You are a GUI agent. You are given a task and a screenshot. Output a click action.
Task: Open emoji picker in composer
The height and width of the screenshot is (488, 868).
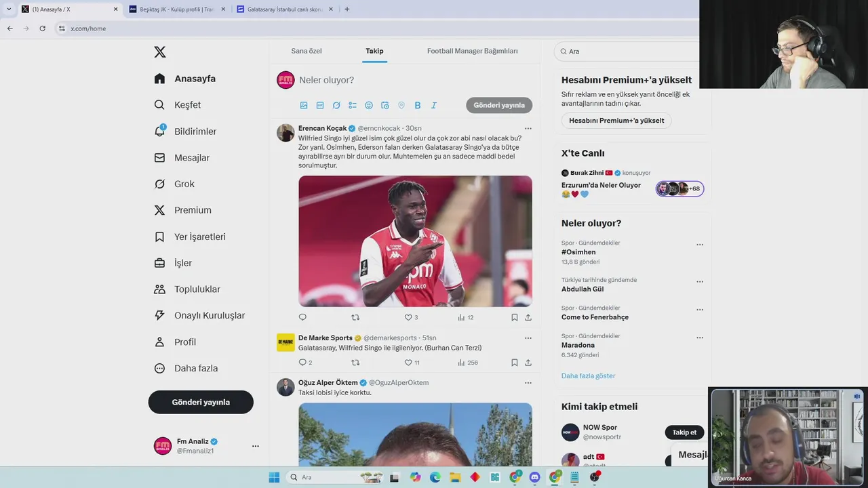coord(369,105)
